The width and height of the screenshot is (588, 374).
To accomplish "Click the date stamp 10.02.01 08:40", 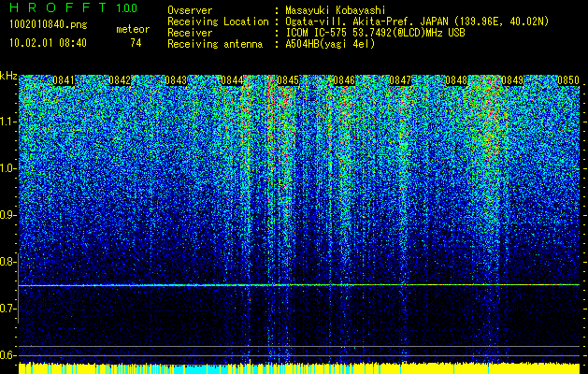I will [x=48, y=43].
